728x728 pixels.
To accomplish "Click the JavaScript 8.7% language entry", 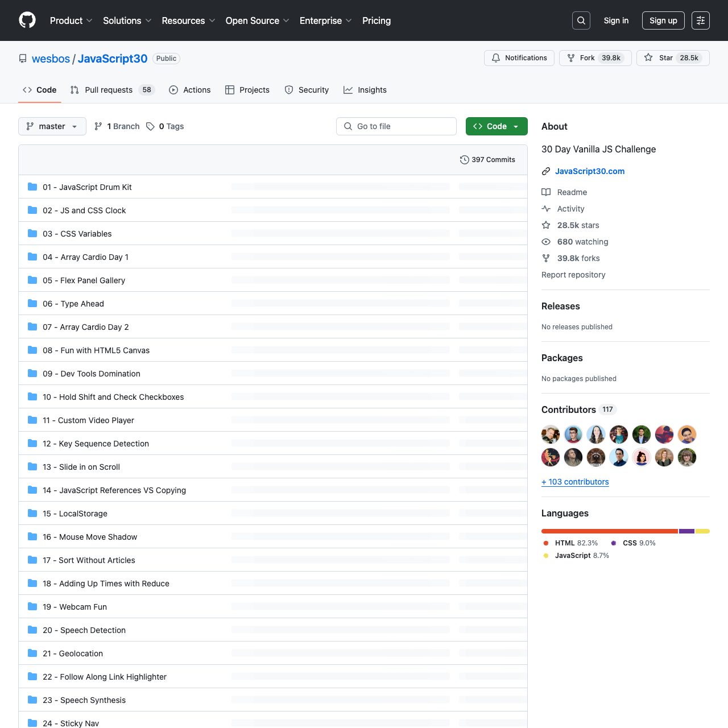I will (576, 556).
